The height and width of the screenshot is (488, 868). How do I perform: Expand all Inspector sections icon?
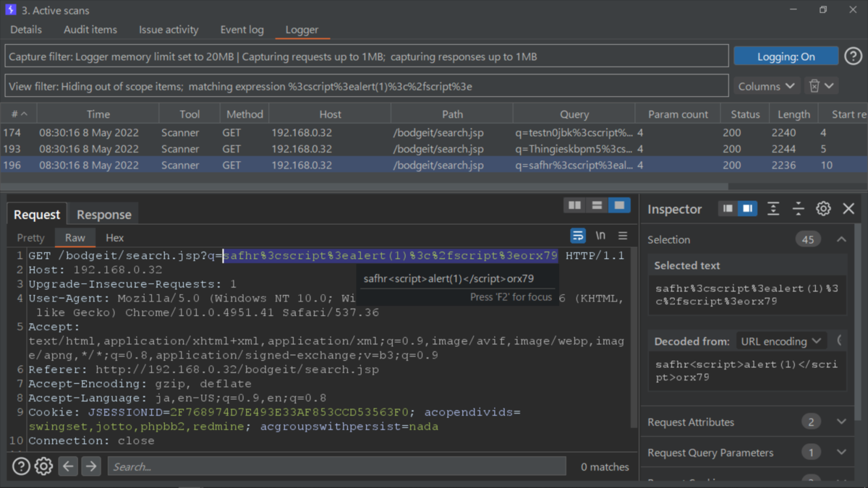773,209
